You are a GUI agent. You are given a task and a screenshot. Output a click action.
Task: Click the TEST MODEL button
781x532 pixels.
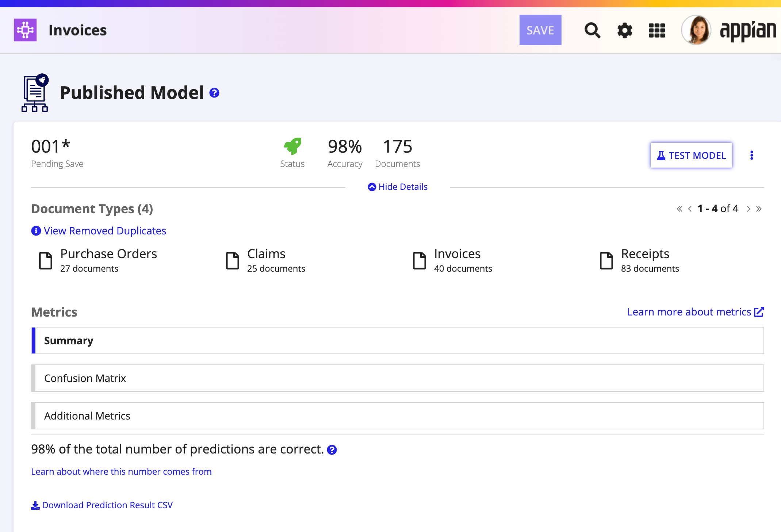point(691,155)
